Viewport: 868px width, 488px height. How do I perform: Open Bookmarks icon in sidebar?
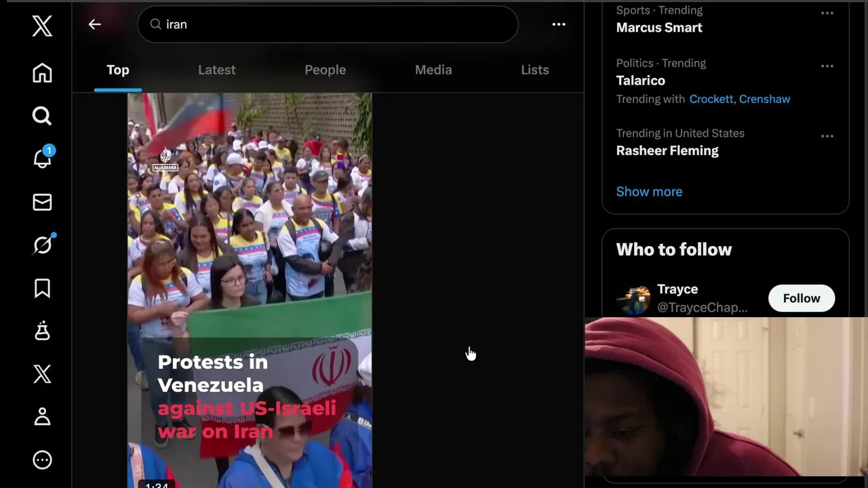42,288
